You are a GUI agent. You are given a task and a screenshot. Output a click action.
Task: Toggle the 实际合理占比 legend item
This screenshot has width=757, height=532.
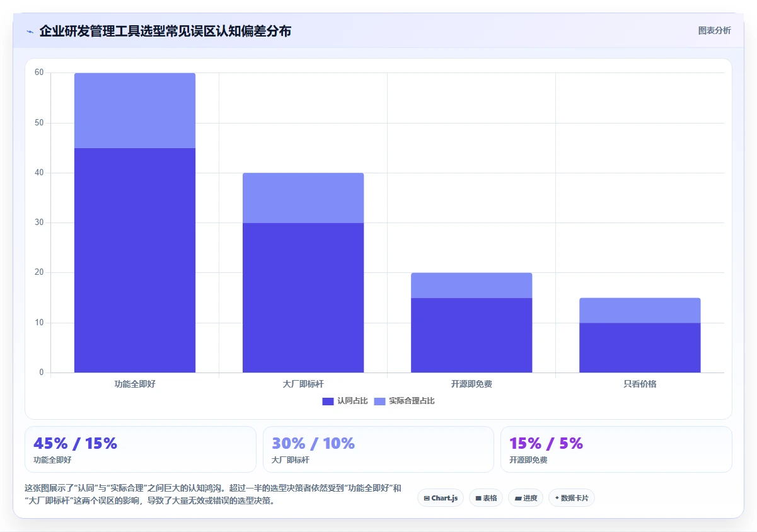click(x=405, y=401)
